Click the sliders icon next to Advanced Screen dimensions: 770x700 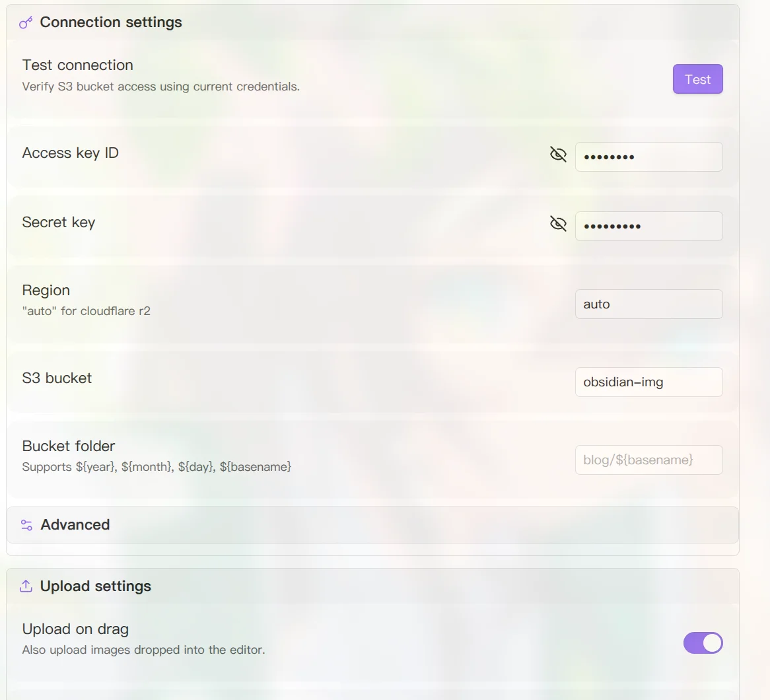(26, 525)
